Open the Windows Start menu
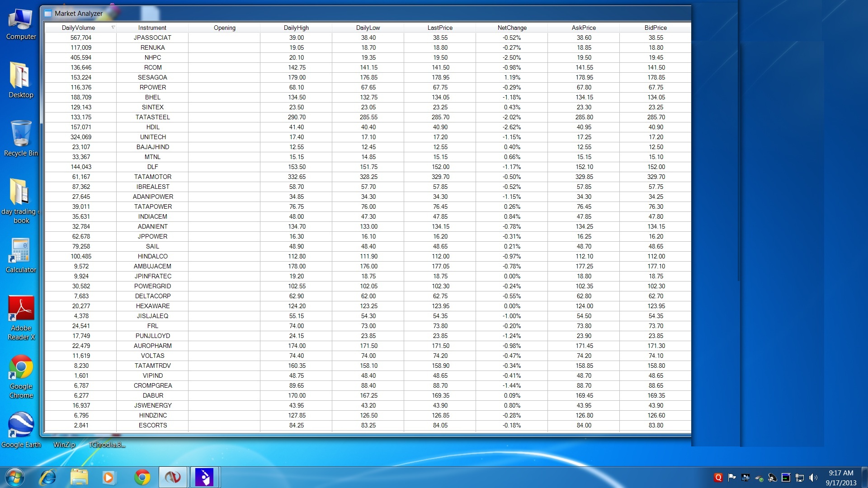 tap(14, 477)
